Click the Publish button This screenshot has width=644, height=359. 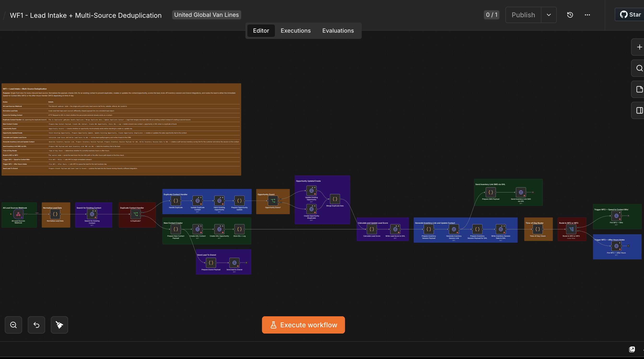tap(523, 15)
